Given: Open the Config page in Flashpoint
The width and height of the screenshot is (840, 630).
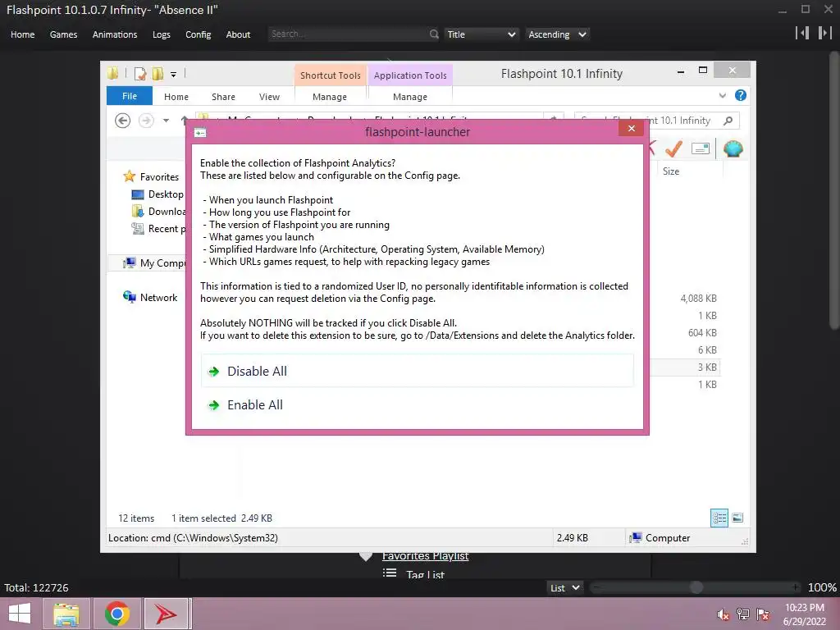Looking at the screenshot, I should [x=199, y=34].
